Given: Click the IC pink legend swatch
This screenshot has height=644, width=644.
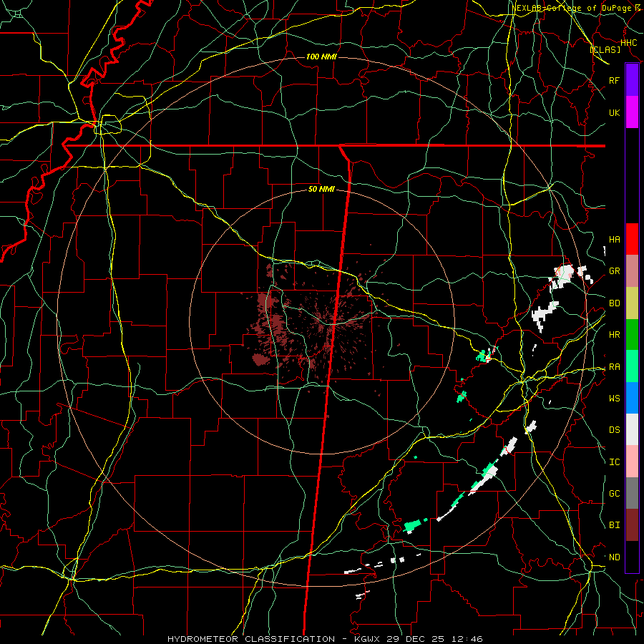Looking at the screenshot, I should pyautogui.click(x=632, y=462).
